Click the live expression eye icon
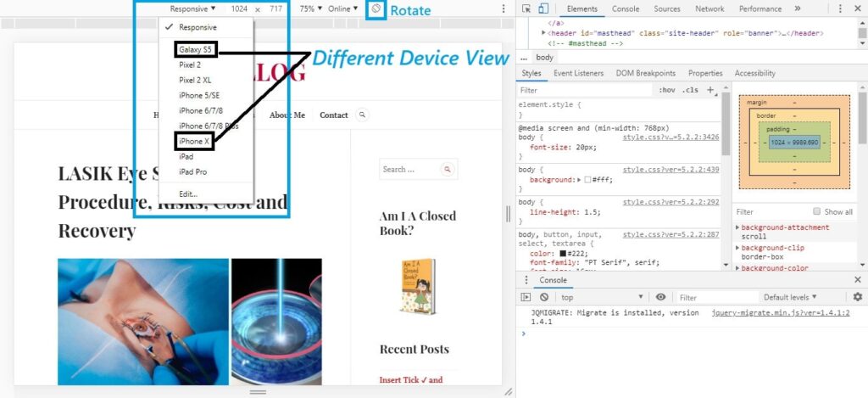868x398 pixels. coord(660,297)
